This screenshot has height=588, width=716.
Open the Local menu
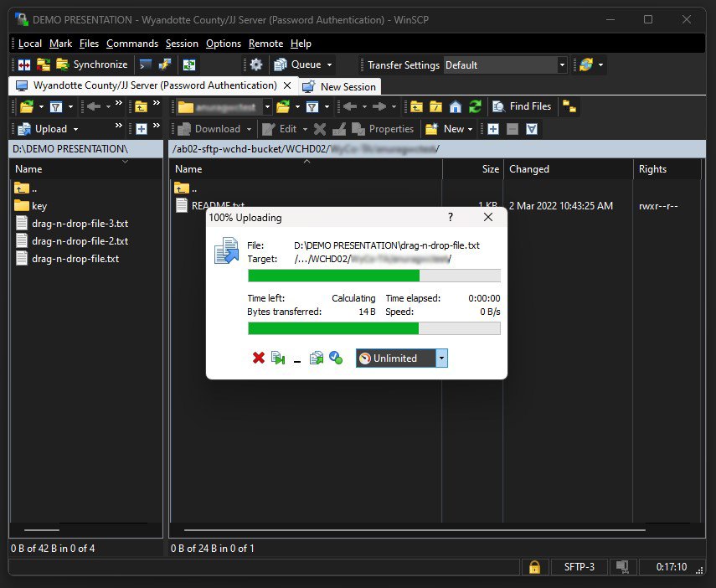[30, 44]
